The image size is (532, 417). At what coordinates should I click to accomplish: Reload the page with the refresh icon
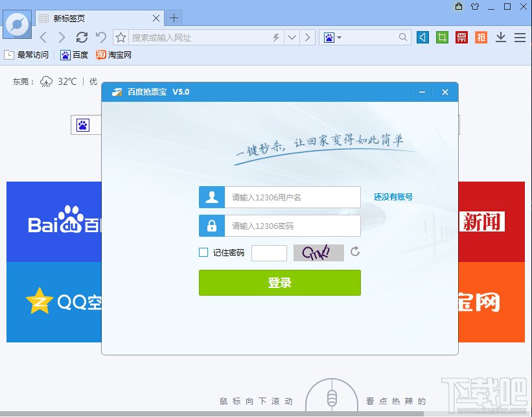(82, 37)
